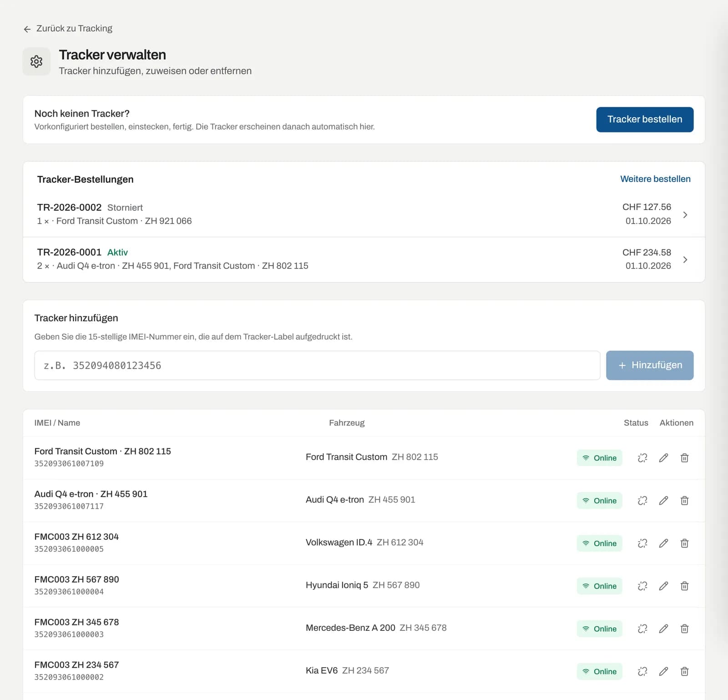Edit tracker FMC003 ZH 567 890
The width and height of the screenshot is (728, 700).
pyautogui.click(x=663, y=586)
